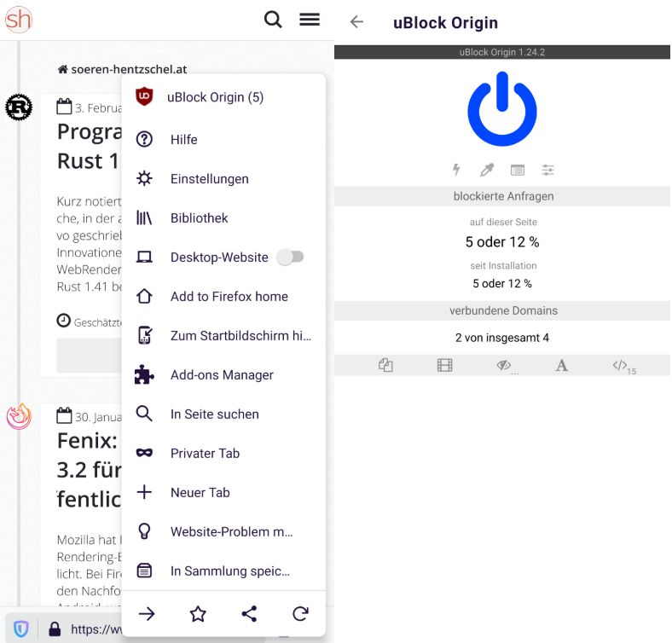672x643 pixels.
Task: Click the home icon in breadcrumb
Action: pos(62,69)
